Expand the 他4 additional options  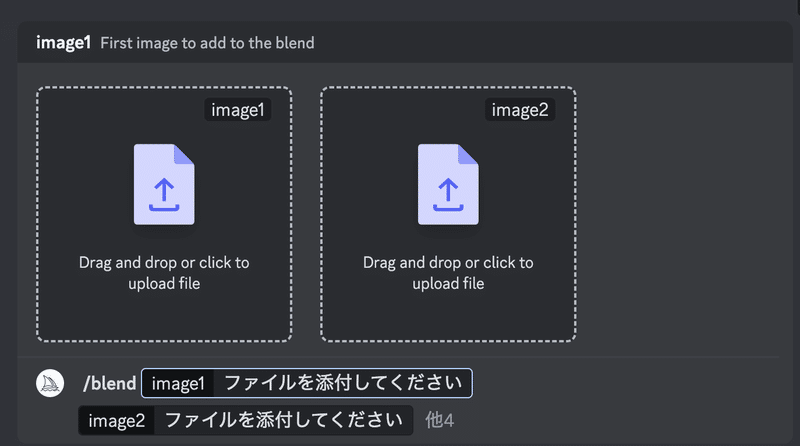[439, 420]
